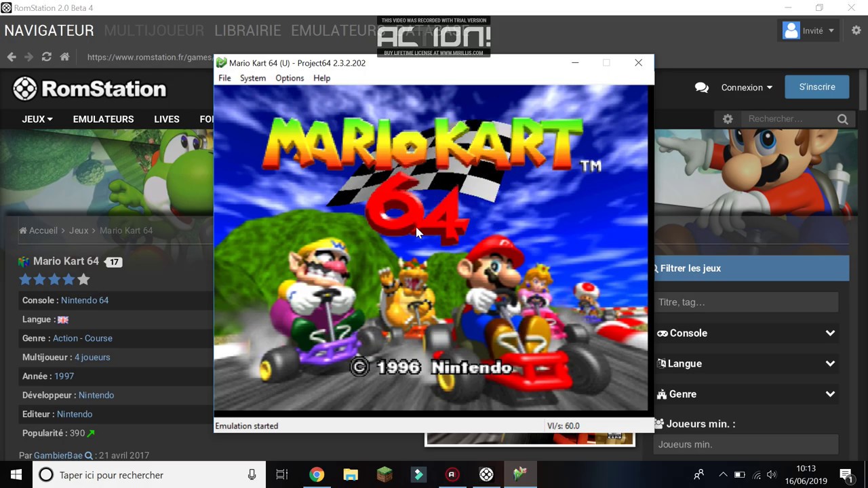This screenshot has height=488, width=868.
Task: Expand JEUX menu dropdown
Action: point(37,119)
